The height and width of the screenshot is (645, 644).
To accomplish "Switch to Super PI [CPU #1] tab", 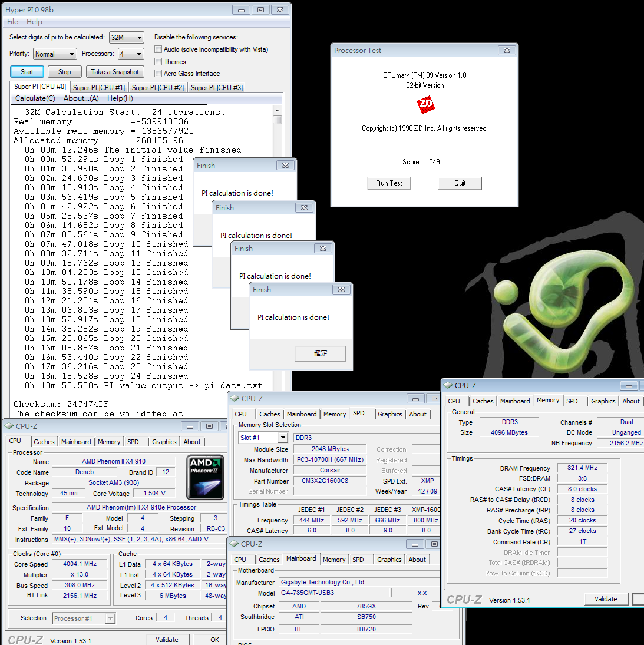I will 99,88.
